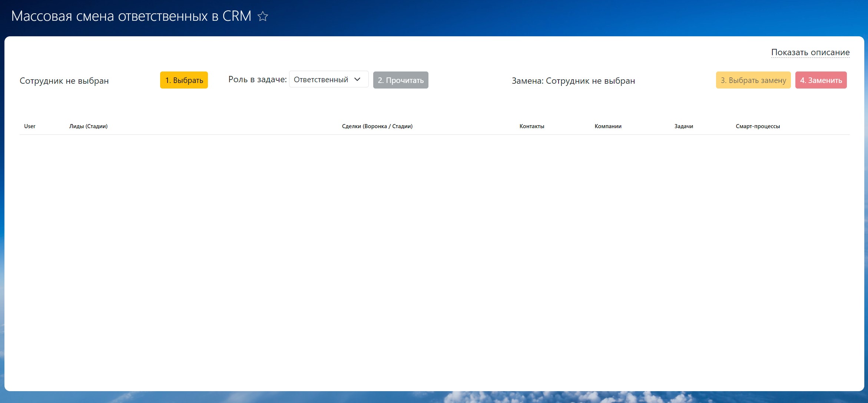The width and height of the screenshot is (868, 403).
Task: Click the 'Показать описание' link
Action: tap(810, 52)
